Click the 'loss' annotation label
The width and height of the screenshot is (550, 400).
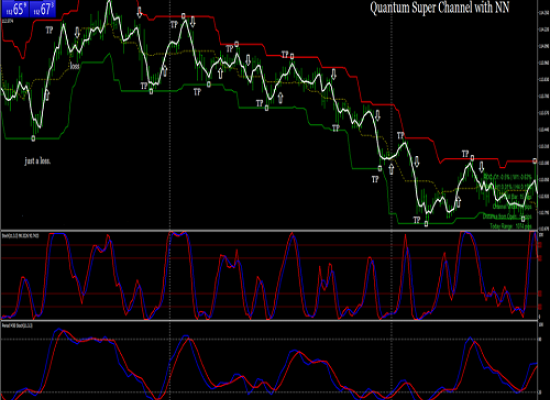(74, 66)
